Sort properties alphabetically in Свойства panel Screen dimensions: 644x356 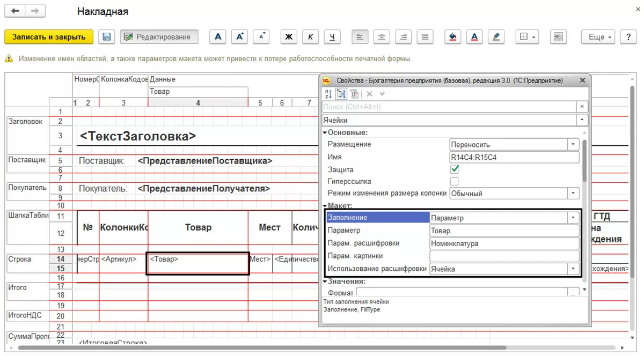point(328,94)
